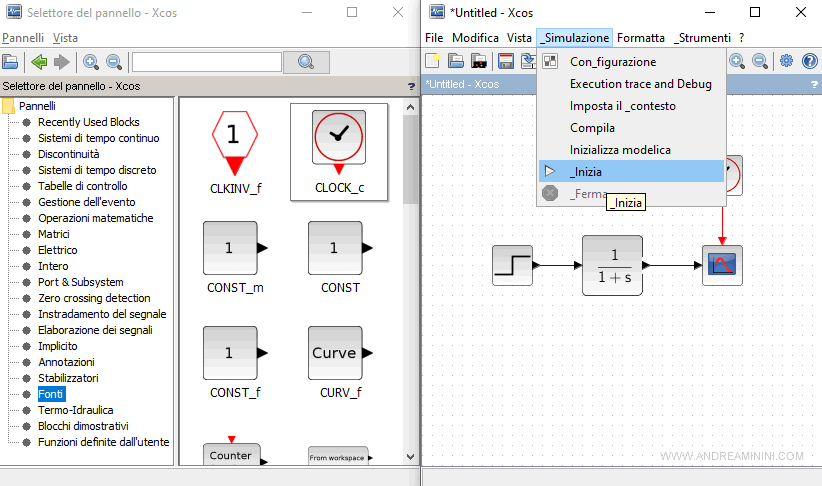
Task: Open Xcos help blue question icon
Action: (x=809, y=61)
